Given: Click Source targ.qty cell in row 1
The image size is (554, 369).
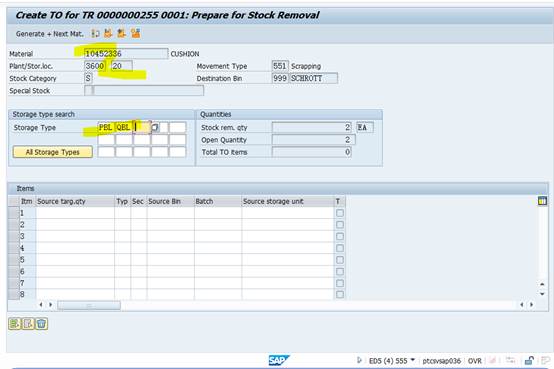Looking at the screenshot, I should [75, 213].
